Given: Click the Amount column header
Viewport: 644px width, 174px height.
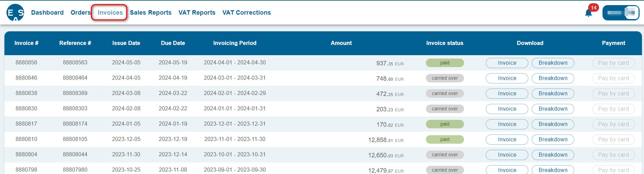Looking at the screenshot, I should click(x=341, y=43).
